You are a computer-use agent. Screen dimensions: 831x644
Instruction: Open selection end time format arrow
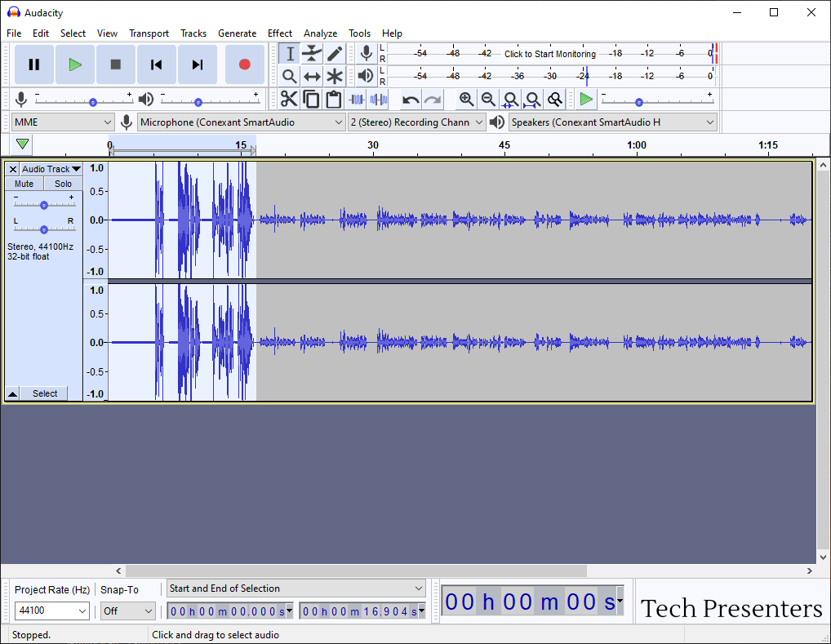[422, 611]
